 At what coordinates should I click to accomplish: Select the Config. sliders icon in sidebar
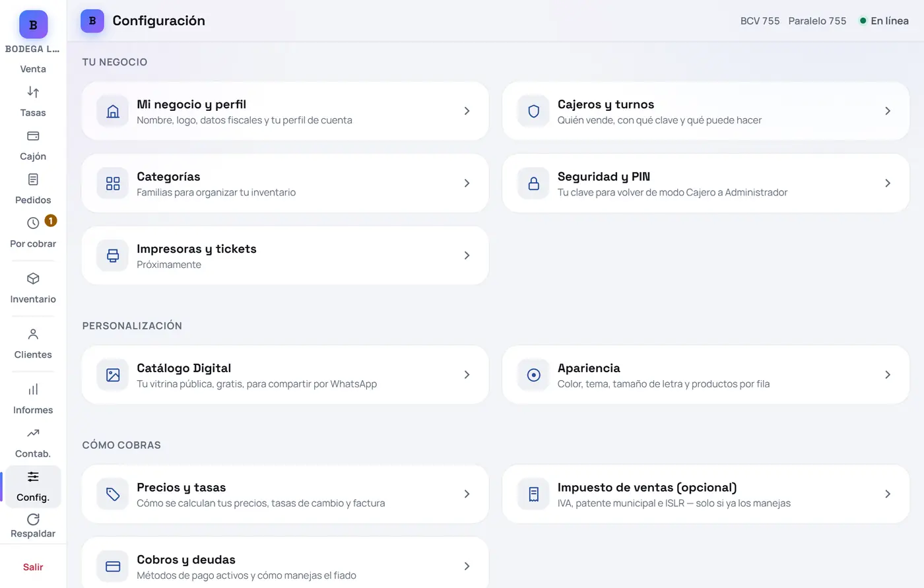click(x=33, y=476)
